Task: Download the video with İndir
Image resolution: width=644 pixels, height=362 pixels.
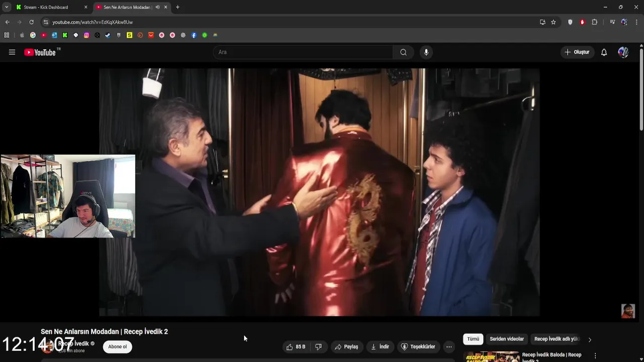Action: pos(380,347)
